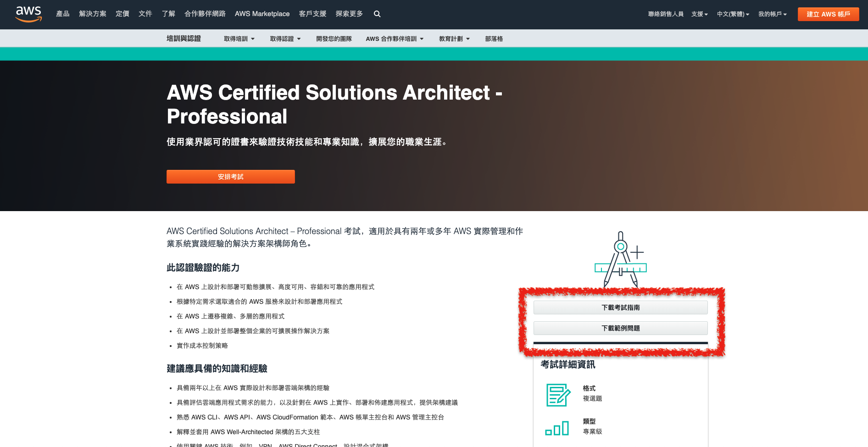Open the 取得認證 dropdown menu
The image size is (868, 447).
point(285,39)
